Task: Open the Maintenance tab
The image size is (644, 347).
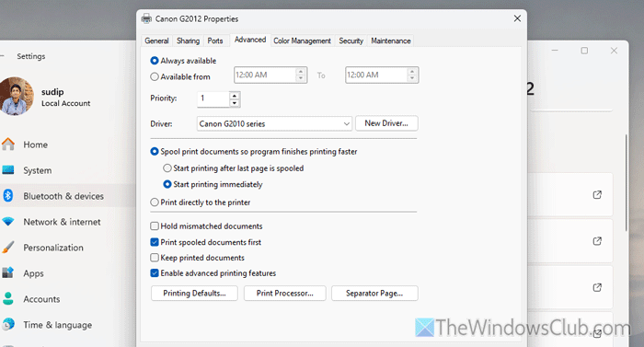Action: [391, 40]
